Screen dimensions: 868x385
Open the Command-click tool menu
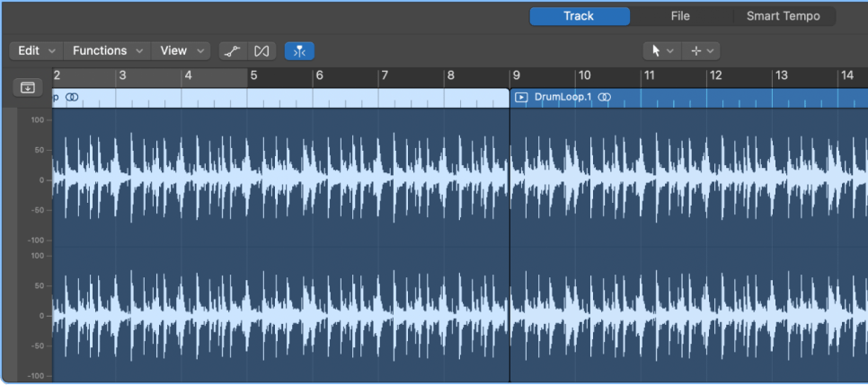click(x=701, y=51)
